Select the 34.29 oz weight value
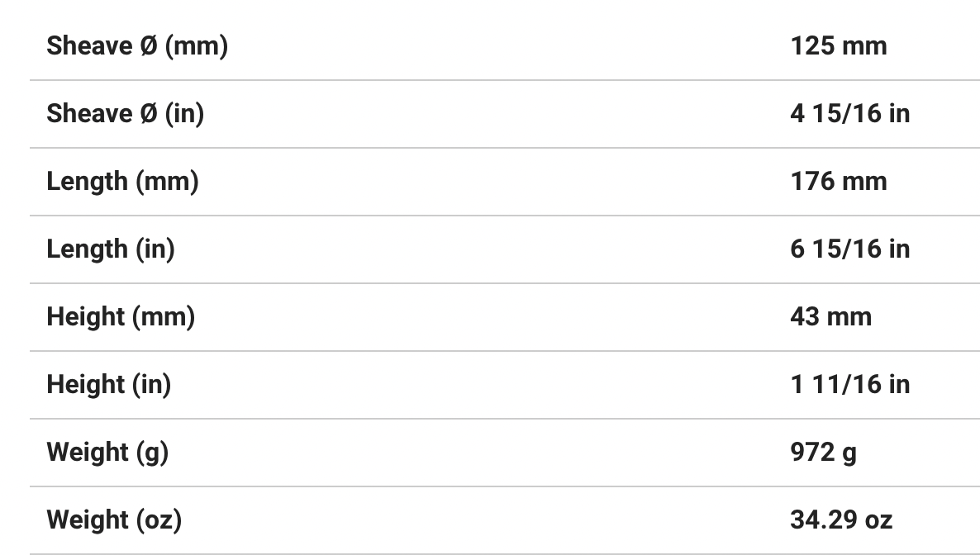 click(x=841, y=520)
